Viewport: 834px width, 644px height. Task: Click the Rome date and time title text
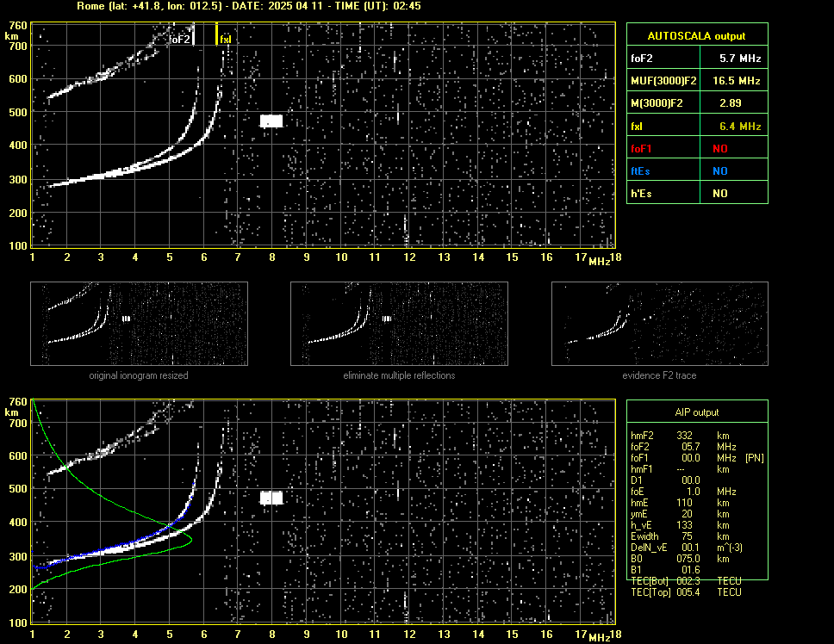point(249,6)
